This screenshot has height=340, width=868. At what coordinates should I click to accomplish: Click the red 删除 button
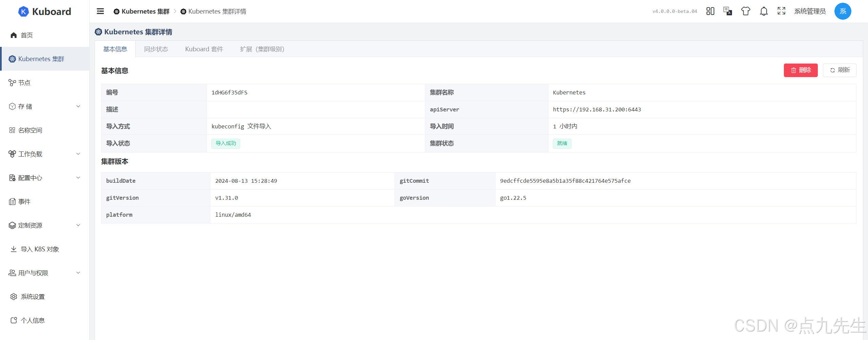click(801, 70)
